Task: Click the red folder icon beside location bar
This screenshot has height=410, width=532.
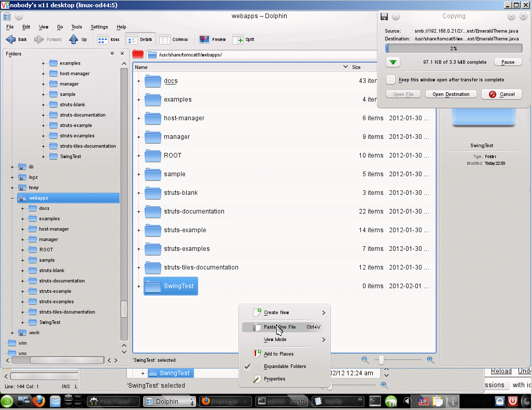Action: 138,54
